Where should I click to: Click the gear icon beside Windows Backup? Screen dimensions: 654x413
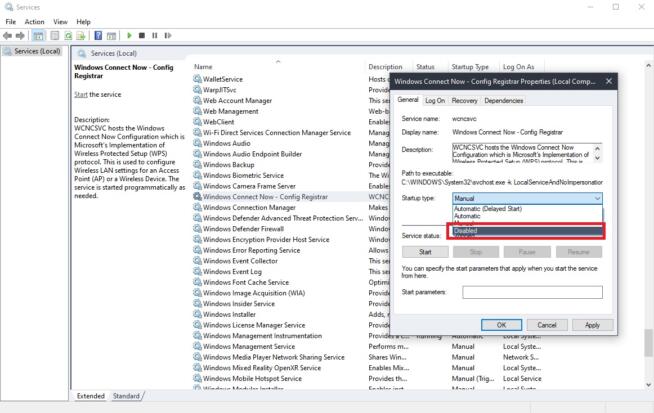tap(197, 164)
